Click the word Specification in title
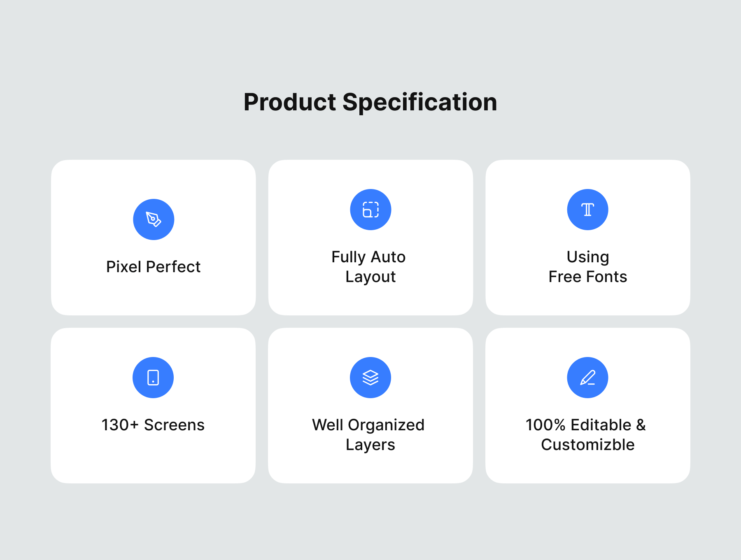Viewport: 741px width, 560px height. (x=420, y=102)
